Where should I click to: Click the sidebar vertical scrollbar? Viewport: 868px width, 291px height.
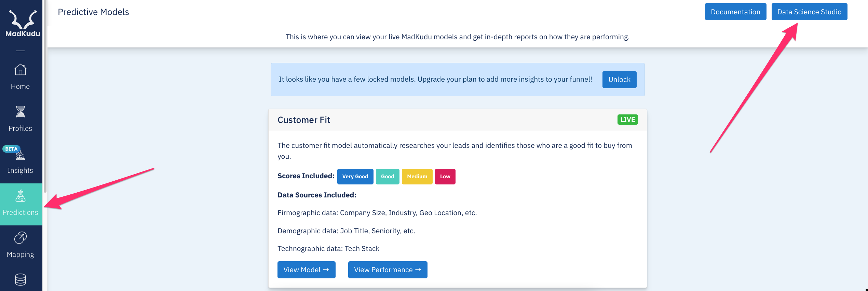(45, 96)
